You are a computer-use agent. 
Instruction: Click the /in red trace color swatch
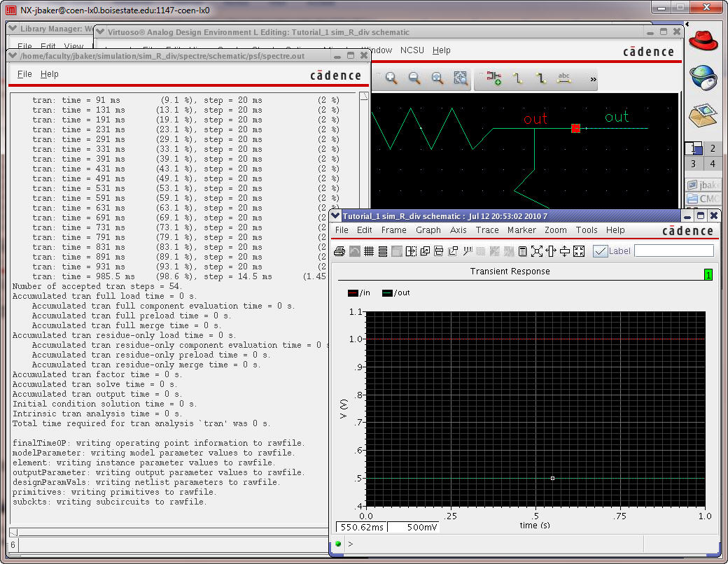point(353,292)
